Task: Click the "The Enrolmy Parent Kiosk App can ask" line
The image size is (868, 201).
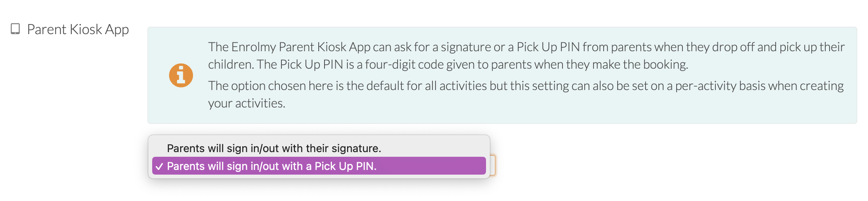Action: point(526,47)
